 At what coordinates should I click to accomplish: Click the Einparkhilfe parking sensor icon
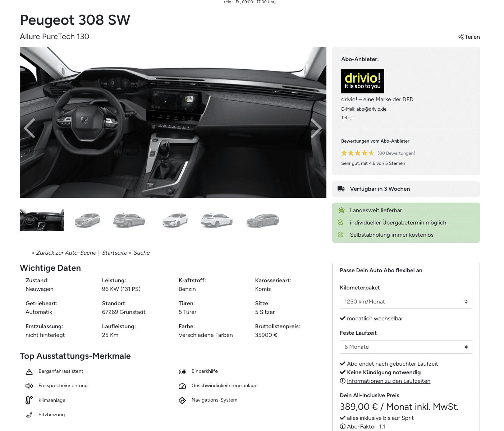pyautogui.click(x=182, y=371)
